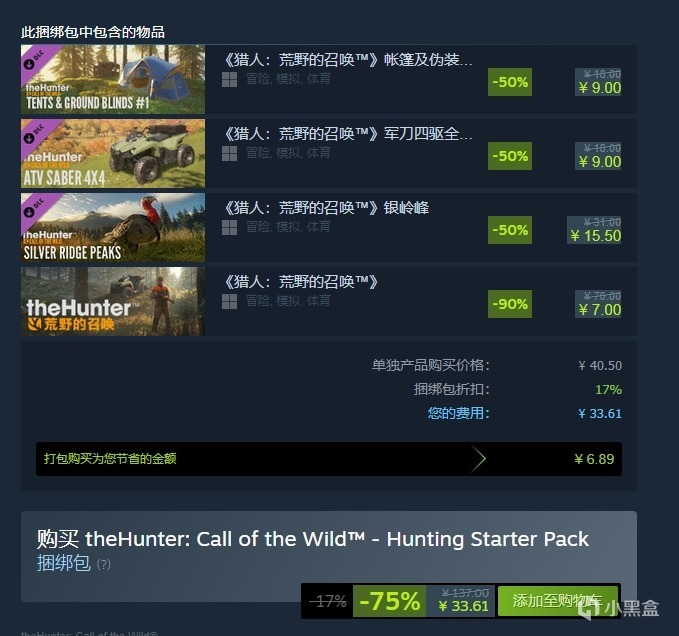Open theHunter 荒野的召唤 base game thumbnail

113,301
